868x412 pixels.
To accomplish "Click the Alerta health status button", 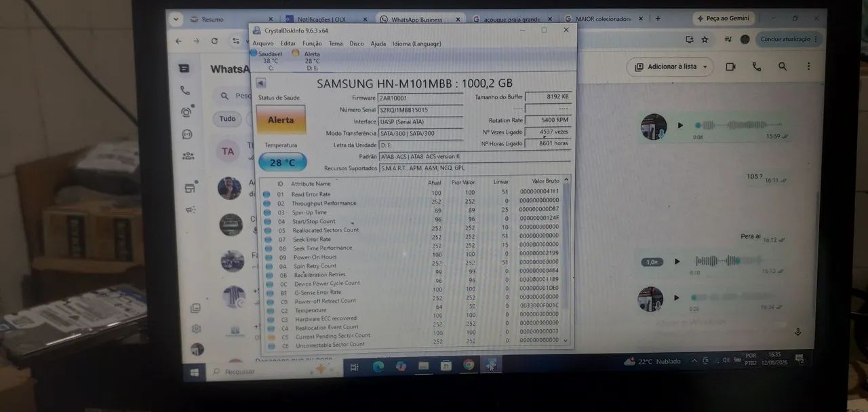I will [x=281, y=119].
